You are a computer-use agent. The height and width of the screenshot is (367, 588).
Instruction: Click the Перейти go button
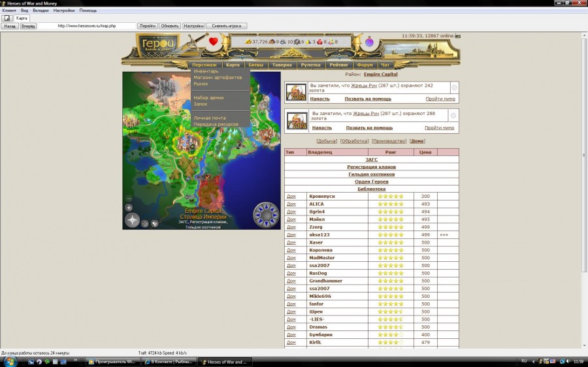pyautogui.click(x=148, y=26)
